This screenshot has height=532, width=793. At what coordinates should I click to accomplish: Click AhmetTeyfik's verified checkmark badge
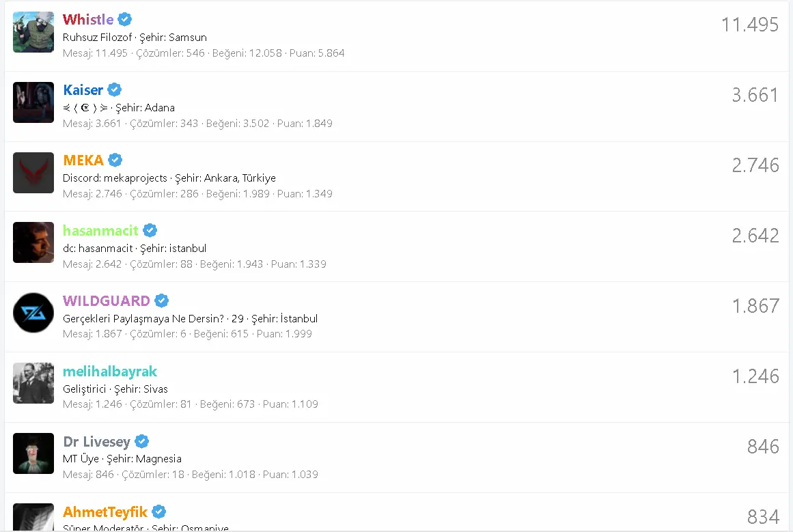[x=159, y=512]
